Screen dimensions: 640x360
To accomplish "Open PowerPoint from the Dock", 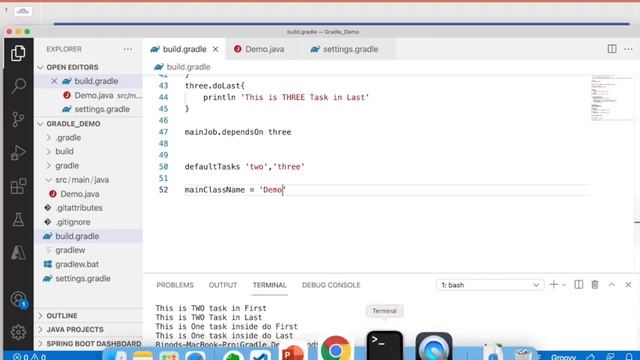I will 292,353.
